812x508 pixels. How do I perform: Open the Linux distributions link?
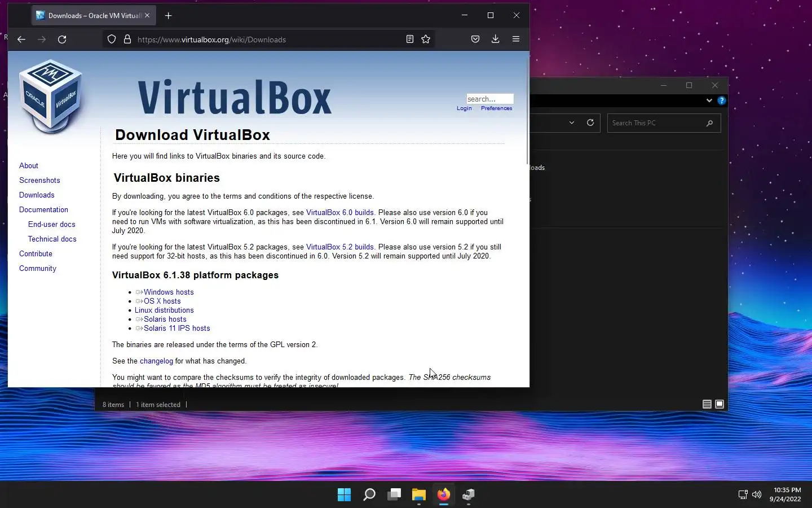(164, 310)
